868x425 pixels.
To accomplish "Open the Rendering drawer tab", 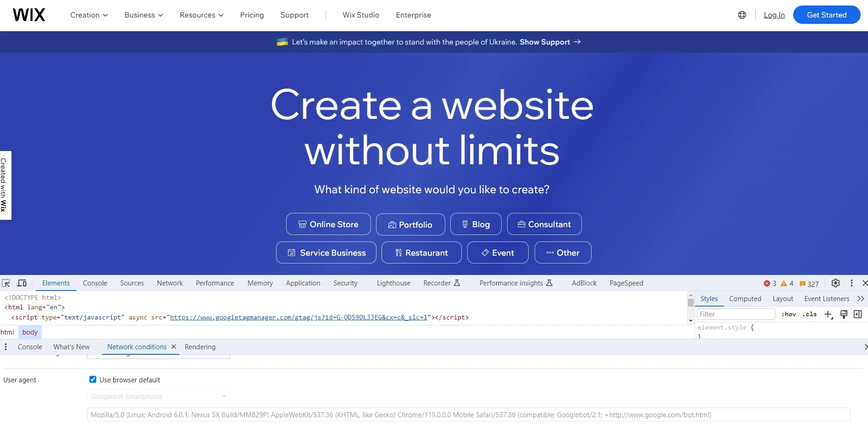I will click(x=200, y=347).
